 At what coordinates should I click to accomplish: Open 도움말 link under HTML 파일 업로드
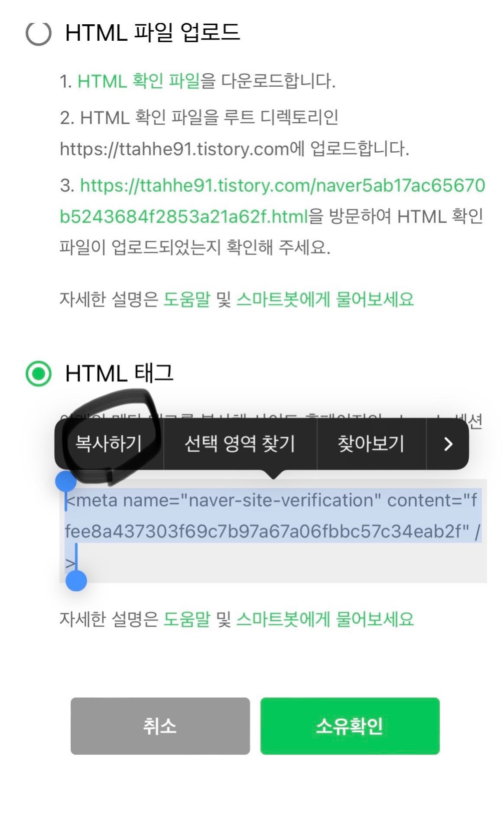pos(187,299)
